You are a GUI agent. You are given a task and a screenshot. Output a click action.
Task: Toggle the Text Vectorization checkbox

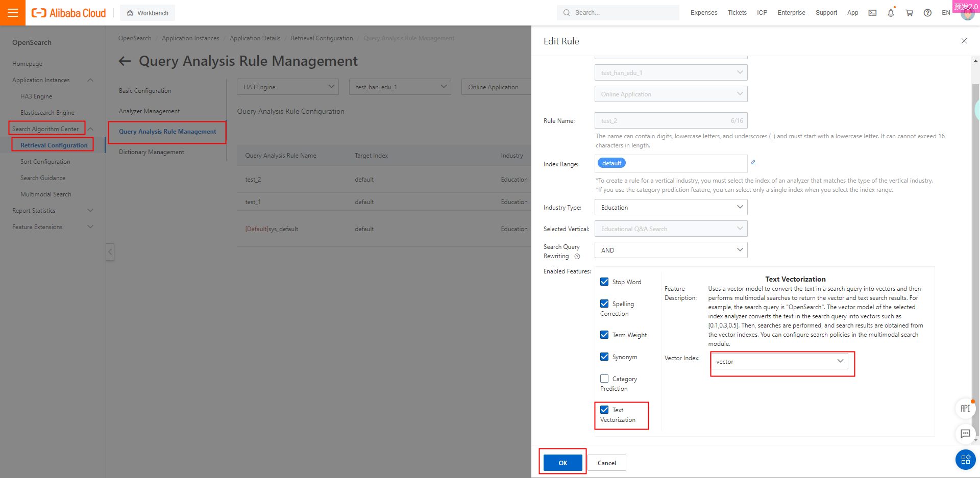604,410
